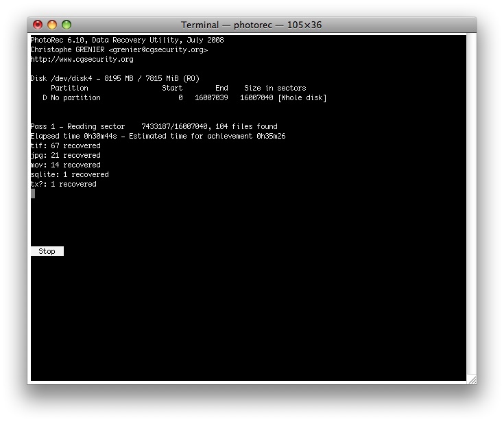Select the 'No partition' row
The image size is (504, 422).
[x=75, y=97]
